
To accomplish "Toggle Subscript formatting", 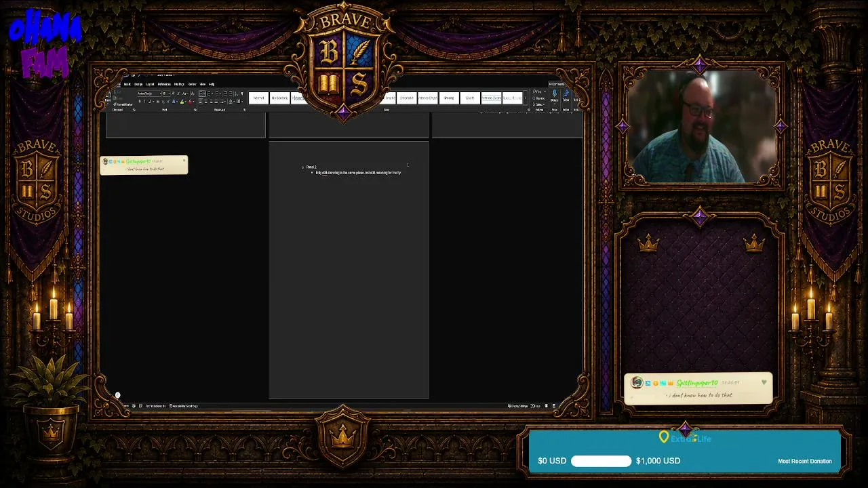I will pos(162,102).
